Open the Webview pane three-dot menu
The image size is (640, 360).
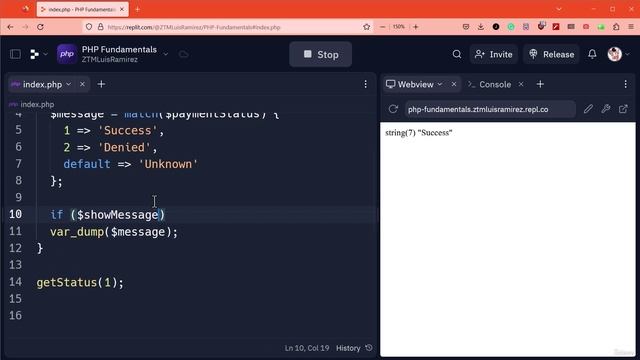point(625,84)
